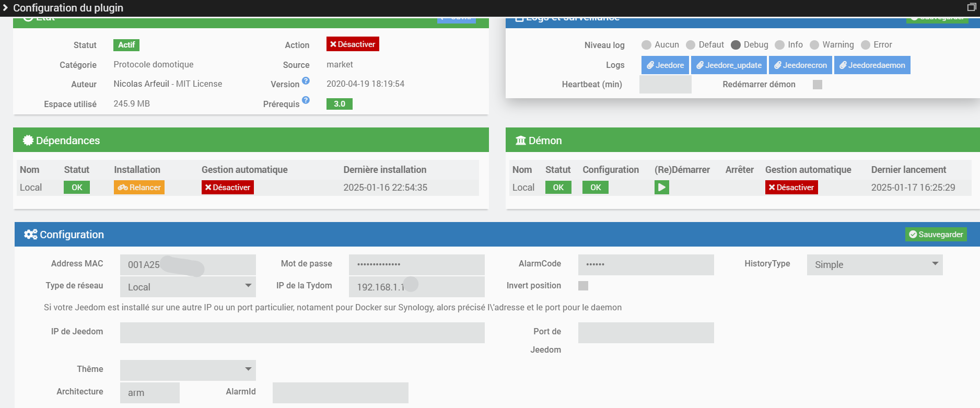This screenshot has height=408, width=980.
Task: Click the AlarmId field
Action: point(341,393)
